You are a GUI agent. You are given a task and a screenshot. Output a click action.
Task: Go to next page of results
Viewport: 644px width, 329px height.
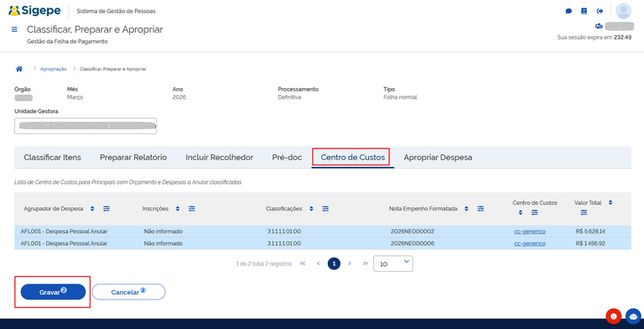pos(350,264)
